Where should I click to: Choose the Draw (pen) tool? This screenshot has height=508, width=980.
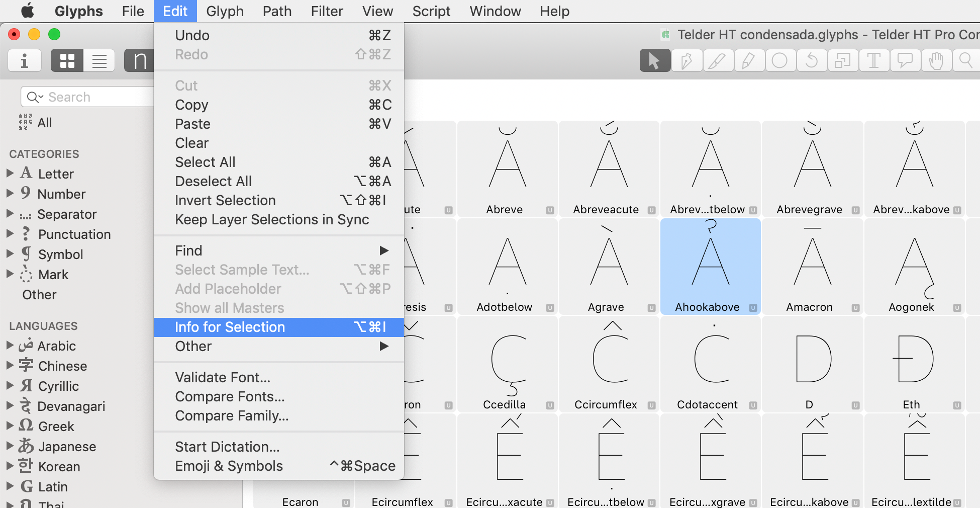pos(687,61)
